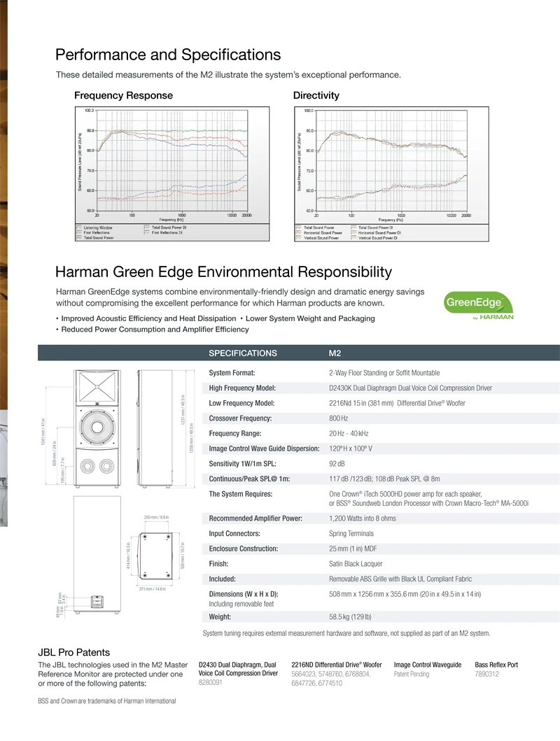Click the 120° H x 100° V value
The image size is (560, 741).
351,449
